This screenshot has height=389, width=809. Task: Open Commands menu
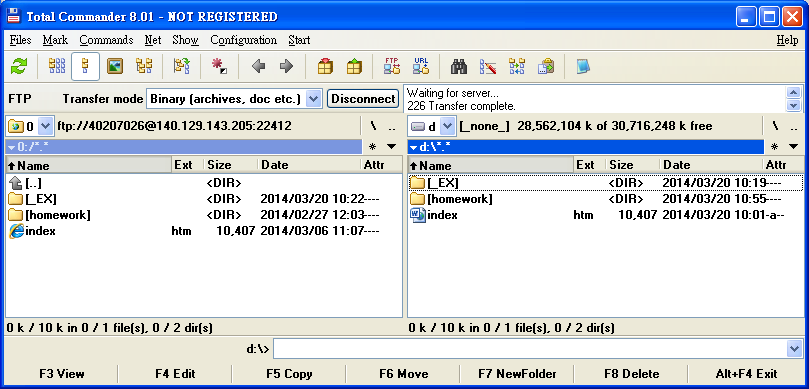pos(106,40)
